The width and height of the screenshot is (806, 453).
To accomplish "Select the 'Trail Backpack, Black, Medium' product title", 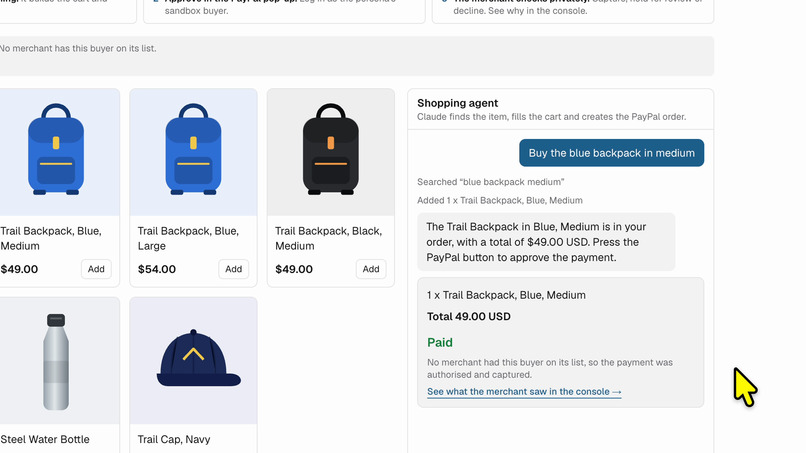I will click(328, 239).
